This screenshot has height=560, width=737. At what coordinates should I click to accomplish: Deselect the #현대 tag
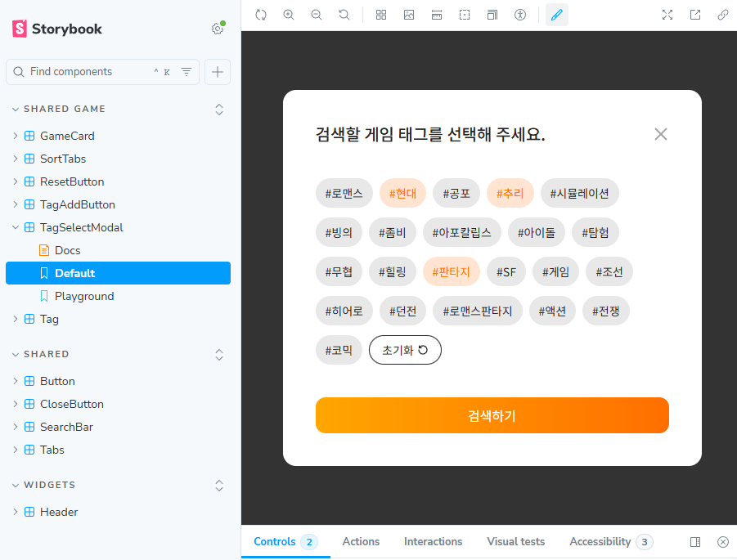[x=402, y=193]
